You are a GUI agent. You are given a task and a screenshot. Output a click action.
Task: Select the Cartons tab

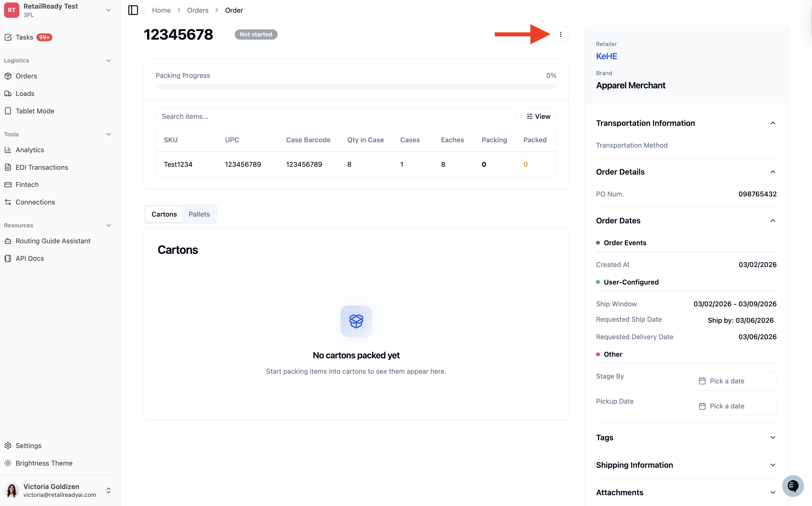[x=164, y=214]
